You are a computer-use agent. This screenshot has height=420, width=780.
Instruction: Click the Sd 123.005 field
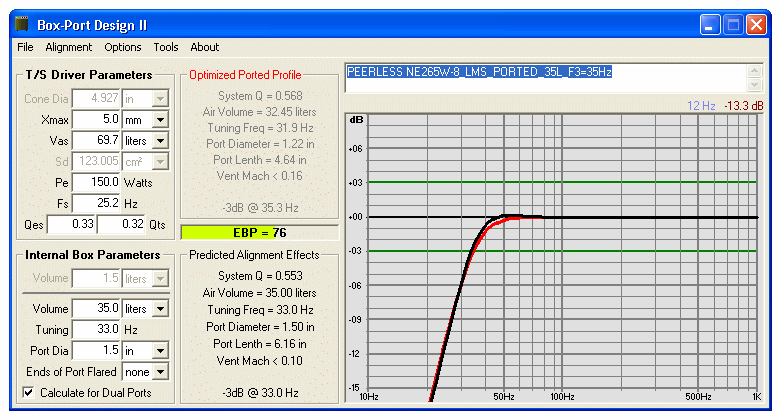97,161
